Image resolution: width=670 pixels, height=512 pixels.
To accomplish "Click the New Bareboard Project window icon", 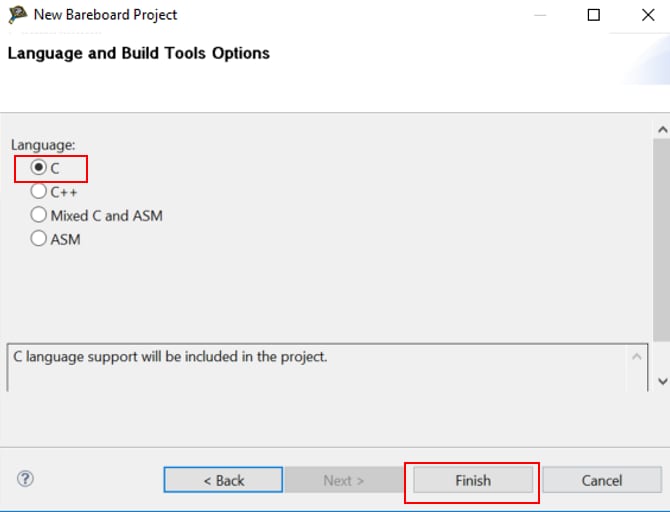I will pos(17,15).
